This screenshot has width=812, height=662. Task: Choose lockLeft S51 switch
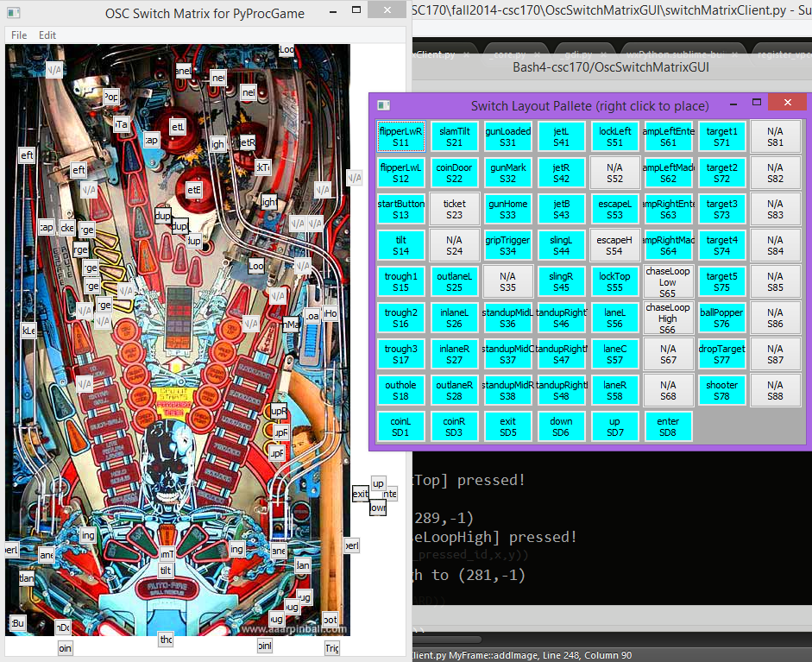(615, 136)
